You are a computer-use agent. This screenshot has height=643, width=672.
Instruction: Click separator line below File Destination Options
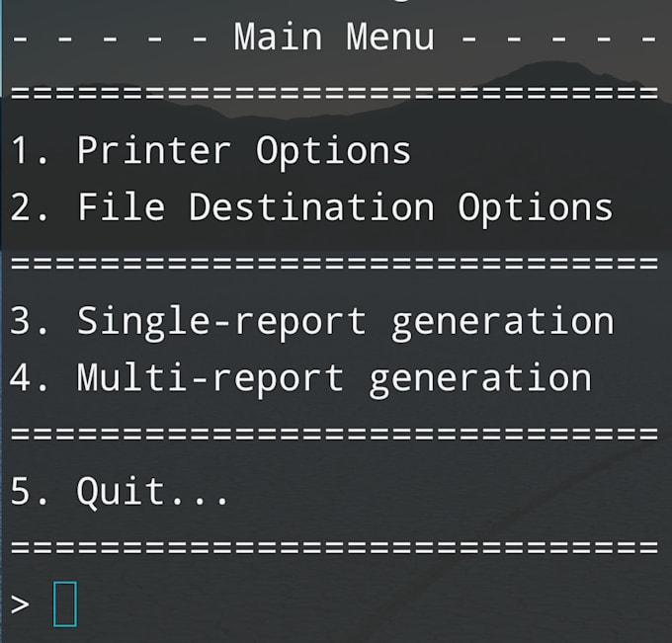(x=334, y=264)
